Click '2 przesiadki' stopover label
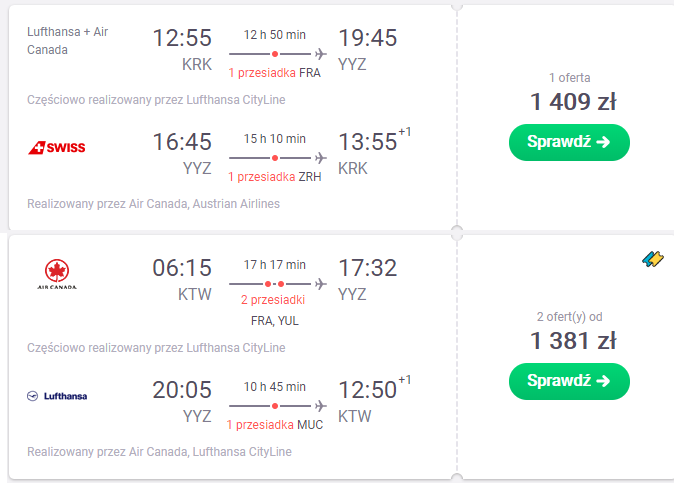The width and height of the screenshot is (674, 483). pos(273,300)
